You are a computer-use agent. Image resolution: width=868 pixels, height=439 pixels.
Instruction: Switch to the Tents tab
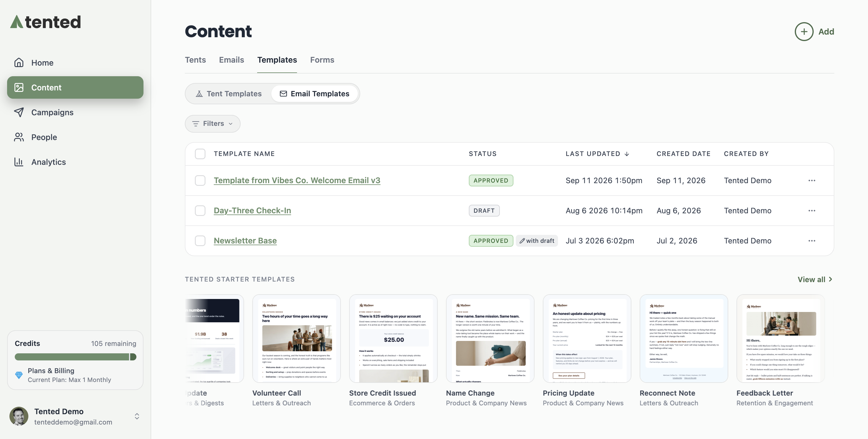tap(195, 60)
